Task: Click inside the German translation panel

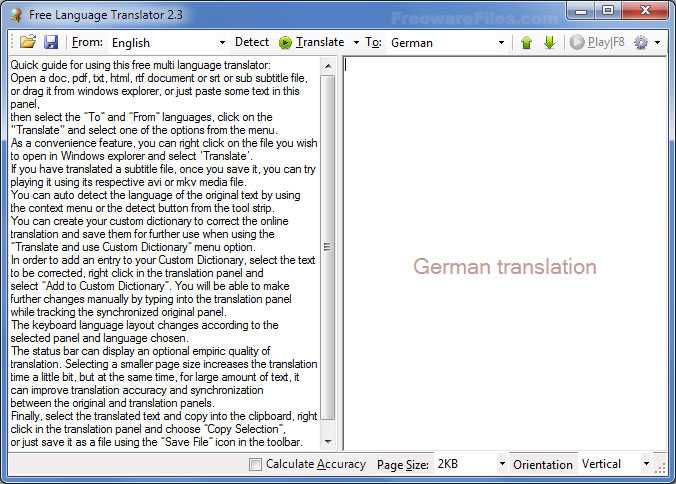Action: point(505,267)
